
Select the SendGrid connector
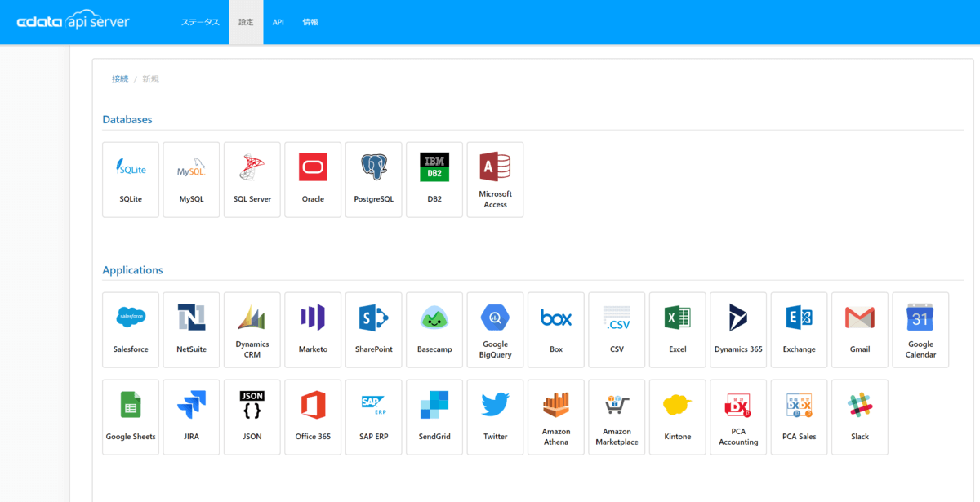434,417
